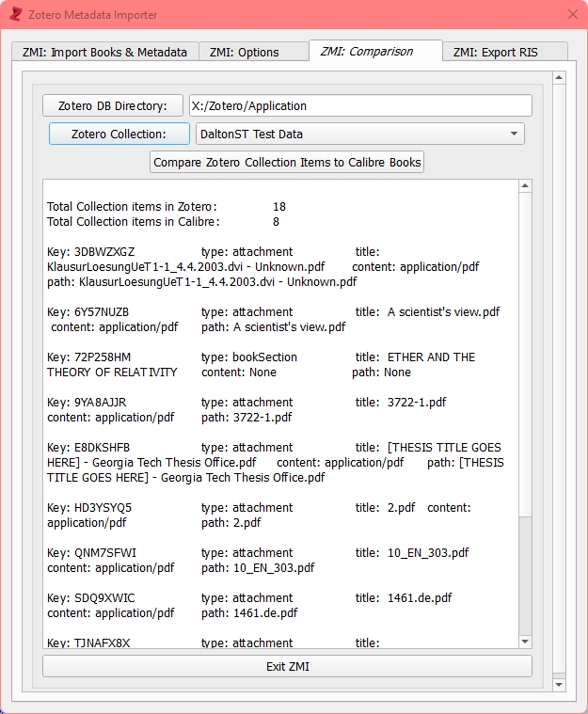Click the X:/Zotero/Application path field
The width and height of the screenshot is (588, 714).
click(x=360, y=105)
